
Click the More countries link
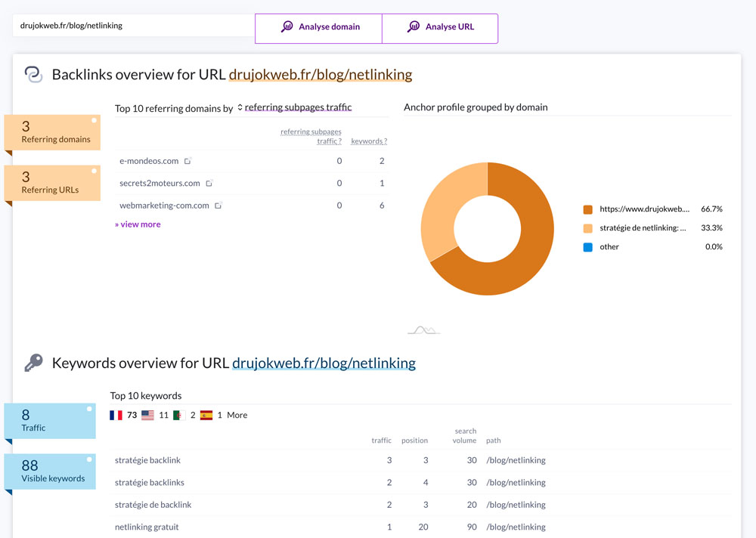237,415
